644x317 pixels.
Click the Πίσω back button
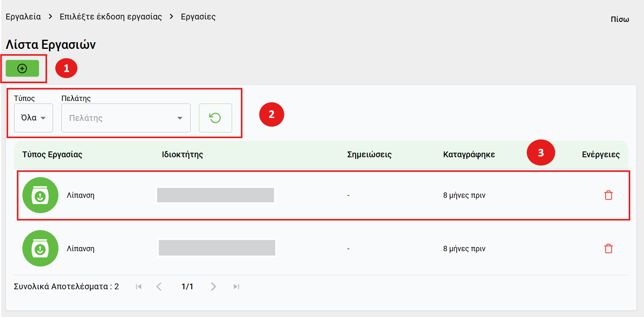(620, 19)
